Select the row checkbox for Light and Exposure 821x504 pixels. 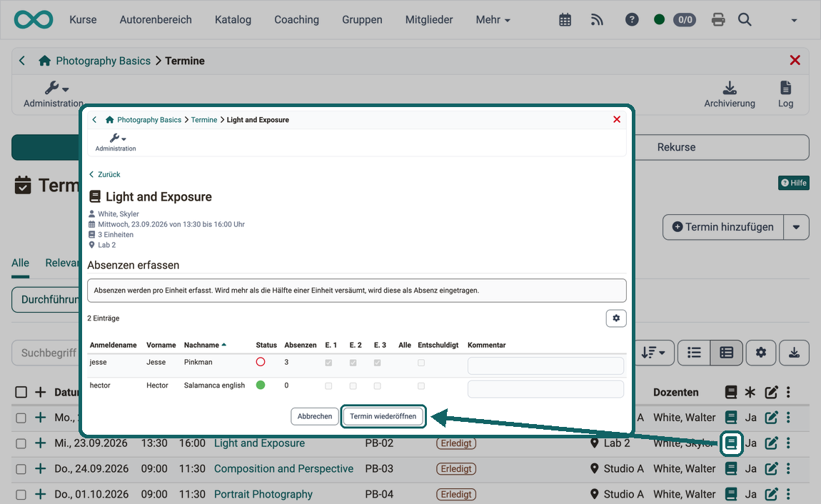21,443
